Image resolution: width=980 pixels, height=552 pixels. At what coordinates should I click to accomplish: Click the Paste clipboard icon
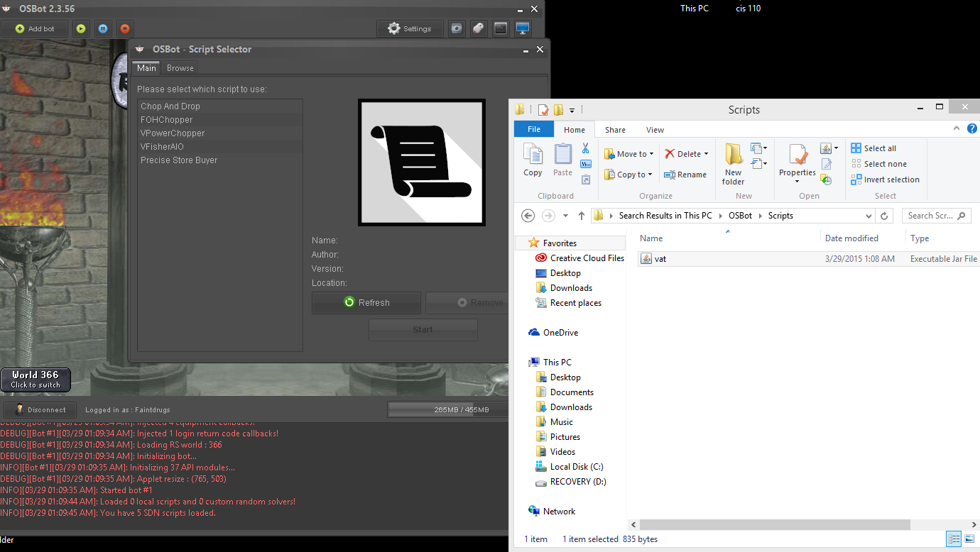pyautogui.click(x=562, y=160)
